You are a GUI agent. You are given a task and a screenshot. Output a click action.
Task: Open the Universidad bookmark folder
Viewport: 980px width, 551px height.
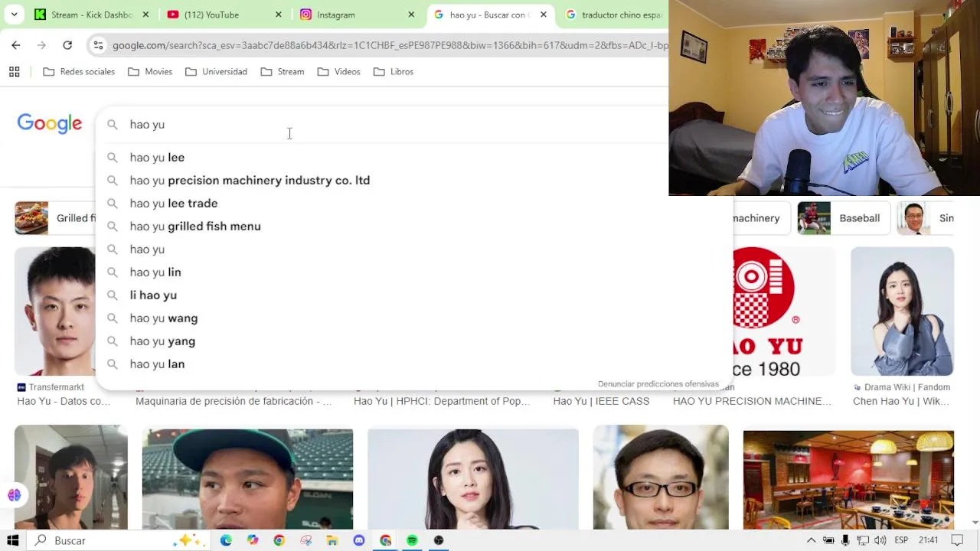(216, 72)
